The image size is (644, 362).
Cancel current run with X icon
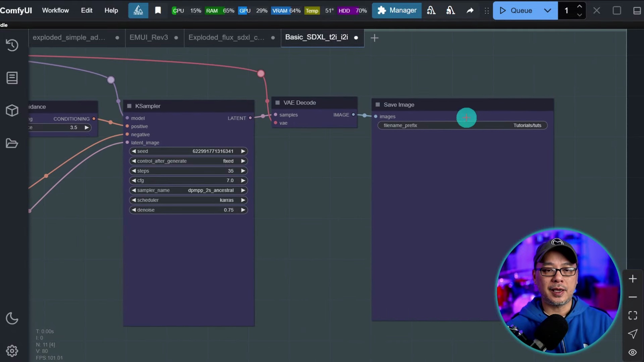(x=597, y=10)
